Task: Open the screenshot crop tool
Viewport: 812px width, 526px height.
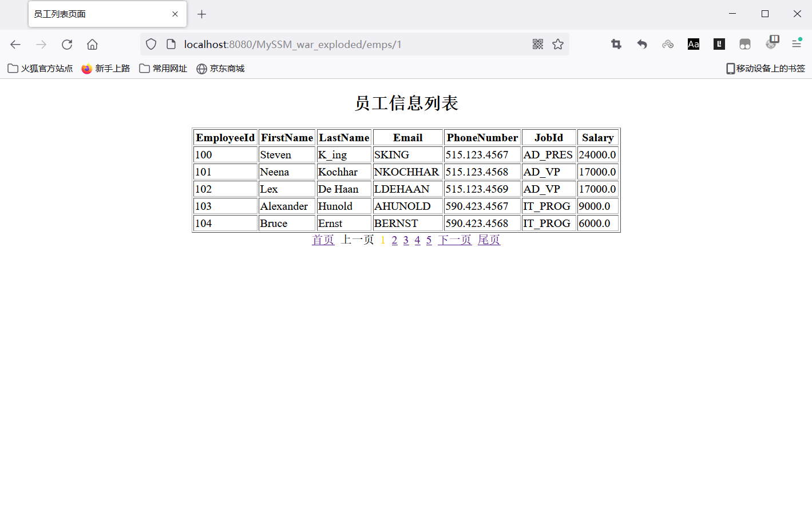Action: [x=616, y=44]
